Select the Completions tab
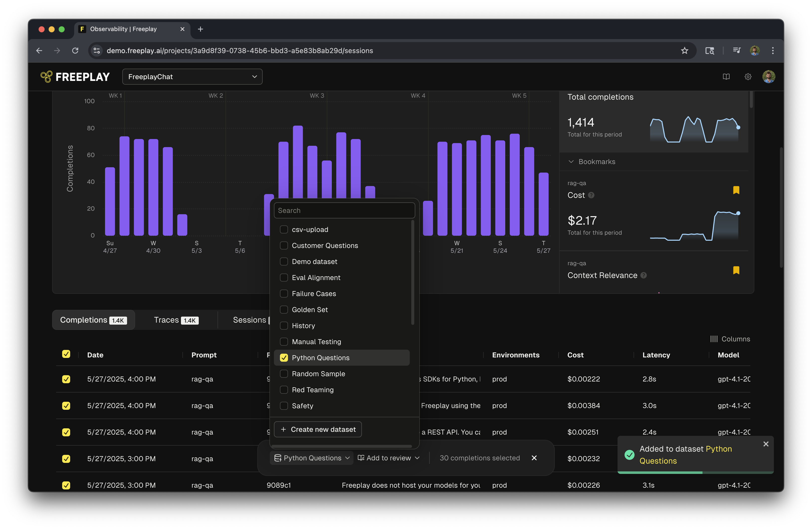This screenshot has height=529, width=812. [x=93, y=320]
